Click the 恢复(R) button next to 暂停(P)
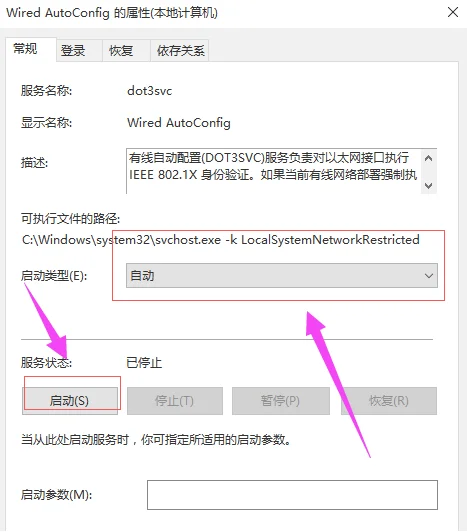The image size is (467, 532). point(389,401)
